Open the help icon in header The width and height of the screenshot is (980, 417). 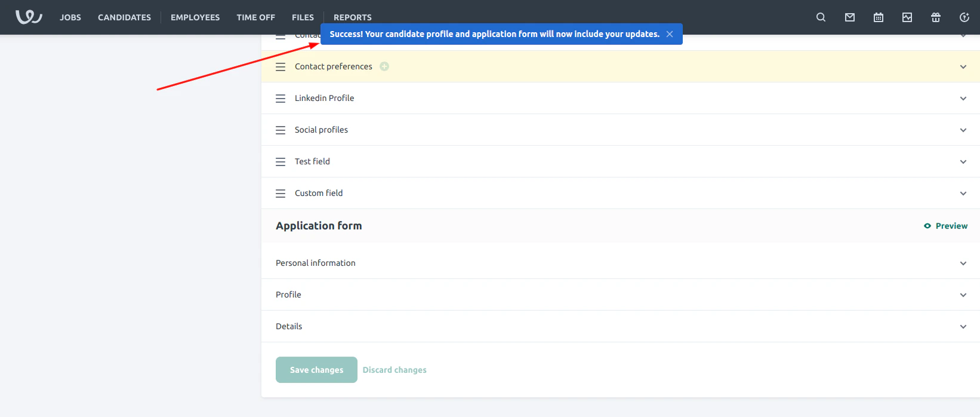pyautogui.click(x=964, y=17)
